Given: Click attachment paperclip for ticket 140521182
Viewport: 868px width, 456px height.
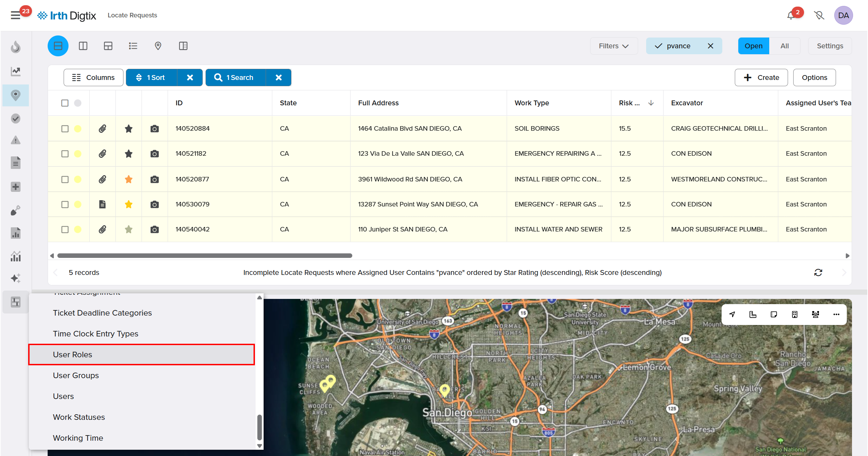Looking at the screenshot, I should pos(102,154).
